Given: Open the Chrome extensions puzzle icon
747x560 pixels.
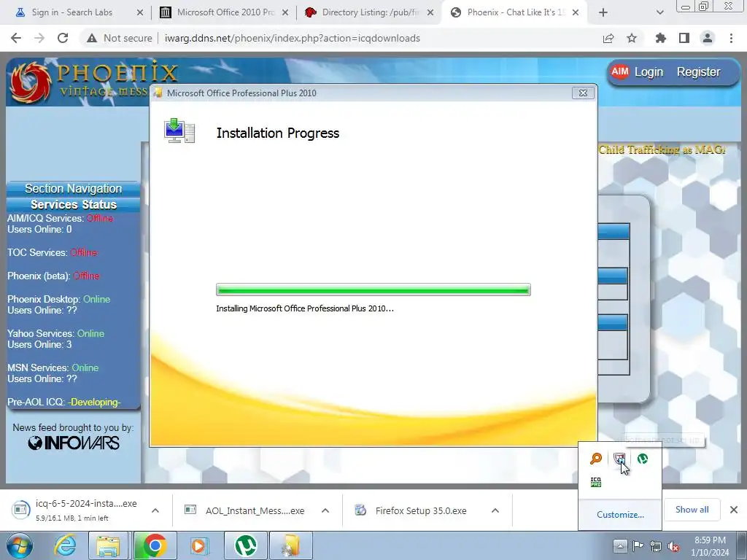Looking at the screenshot, I should tap(661, 38).
